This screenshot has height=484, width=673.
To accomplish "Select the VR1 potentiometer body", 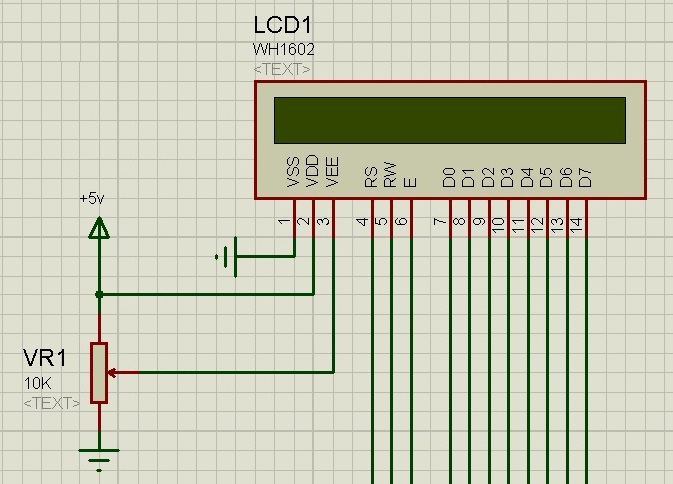I will pos(99,373).
